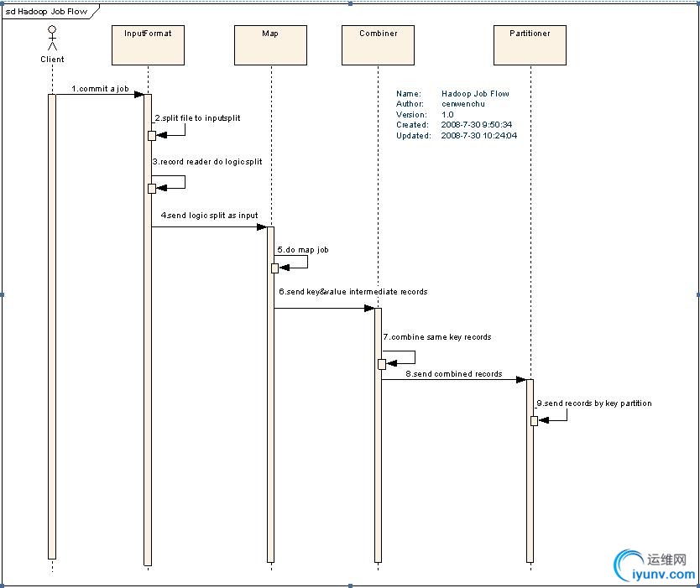The image size is (700, 588).
Task: Select the Combiner lifeline box
Action: pyautogui.click(x=379, y=45)
